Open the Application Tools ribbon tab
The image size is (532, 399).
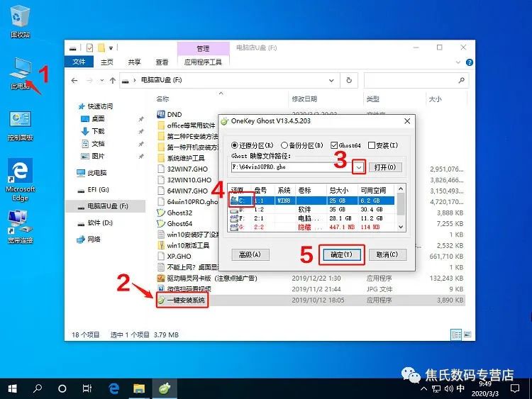pos(203,62)
